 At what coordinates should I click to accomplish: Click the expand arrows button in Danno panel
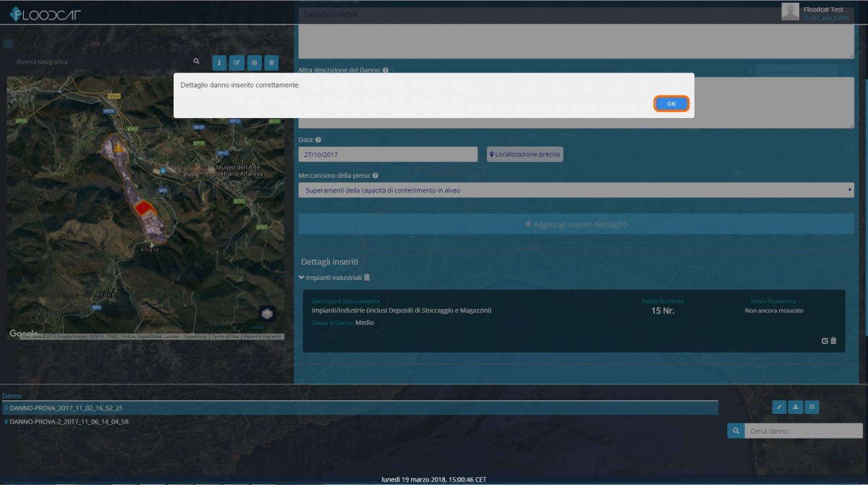[x=779, y=407]
